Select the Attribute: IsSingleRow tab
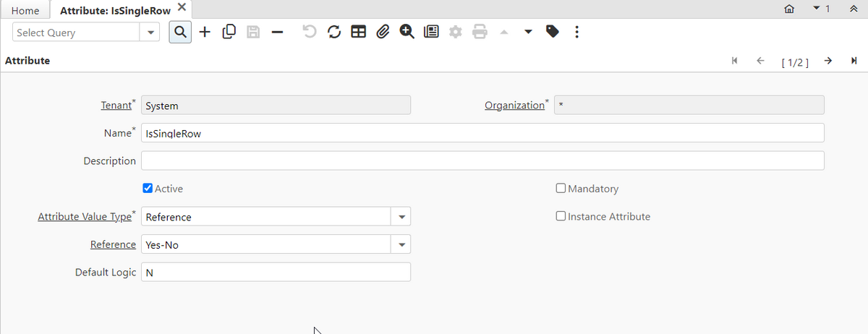Screen dimensions: 868x334 click(115, 11)
